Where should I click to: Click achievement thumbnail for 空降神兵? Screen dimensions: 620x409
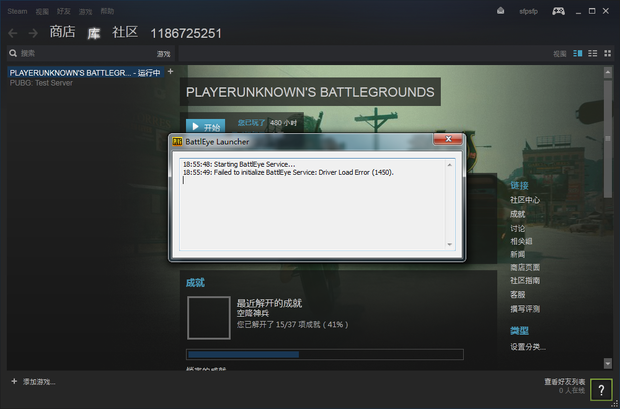point(209,318)
